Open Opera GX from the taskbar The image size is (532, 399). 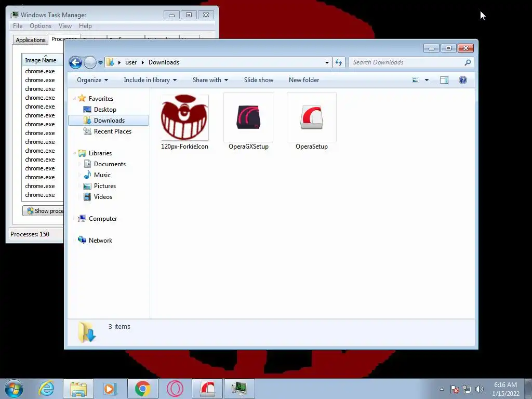click(175, 389)
